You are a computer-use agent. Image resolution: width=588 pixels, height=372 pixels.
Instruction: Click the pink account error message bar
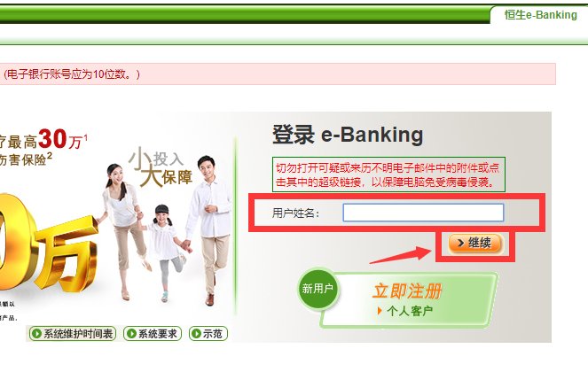(278, 74)
